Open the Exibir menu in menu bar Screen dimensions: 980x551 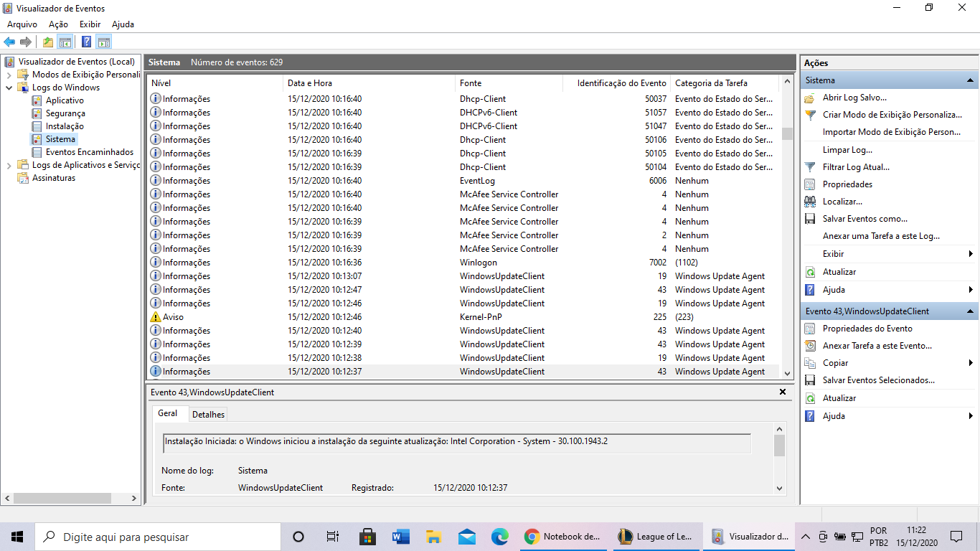point(90,24)
